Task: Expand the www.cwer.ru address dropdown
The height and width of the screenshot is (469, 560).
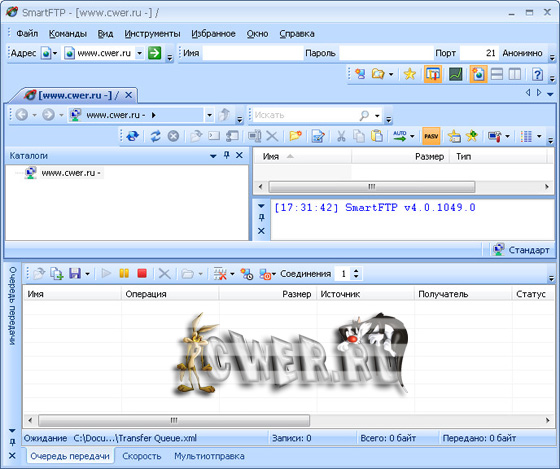Action: pos(140,53)
